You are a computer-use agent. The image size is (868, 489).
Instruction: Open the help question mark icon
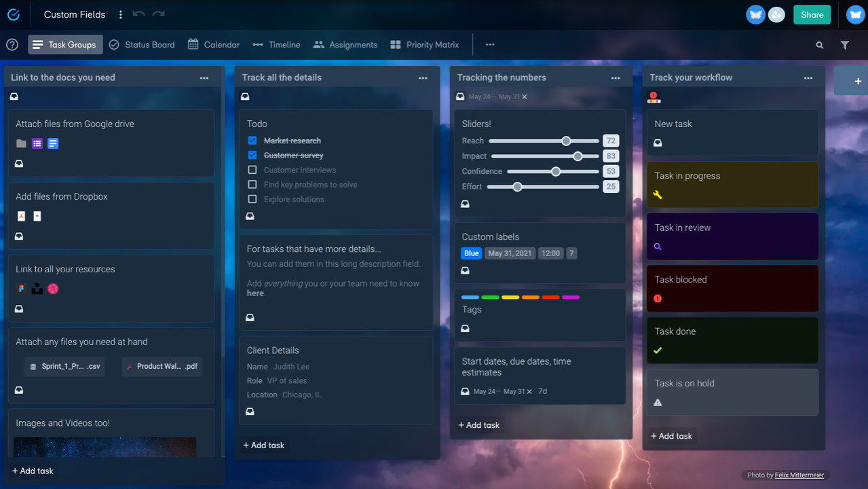[x=12, y=45]
